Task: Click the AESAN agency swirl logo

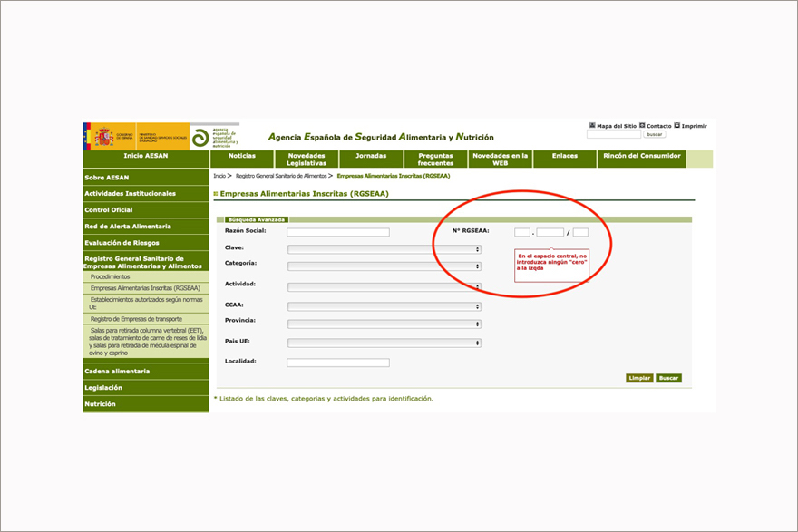Action: coord(202,136)
